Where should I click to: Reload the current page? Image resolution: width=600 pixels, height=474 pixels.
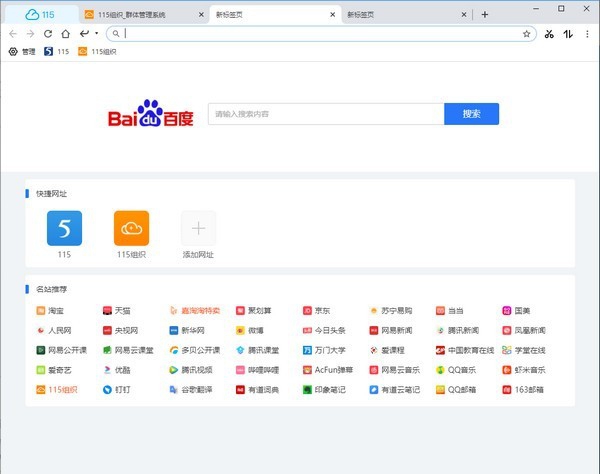point(48,34)
